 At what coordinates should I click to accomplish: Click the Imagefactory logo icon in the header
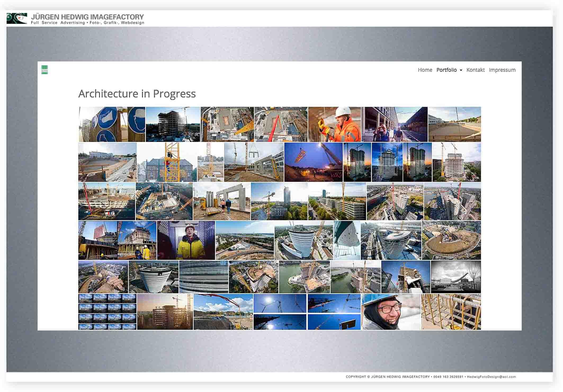pyautogui.click(x=17, y=18)
